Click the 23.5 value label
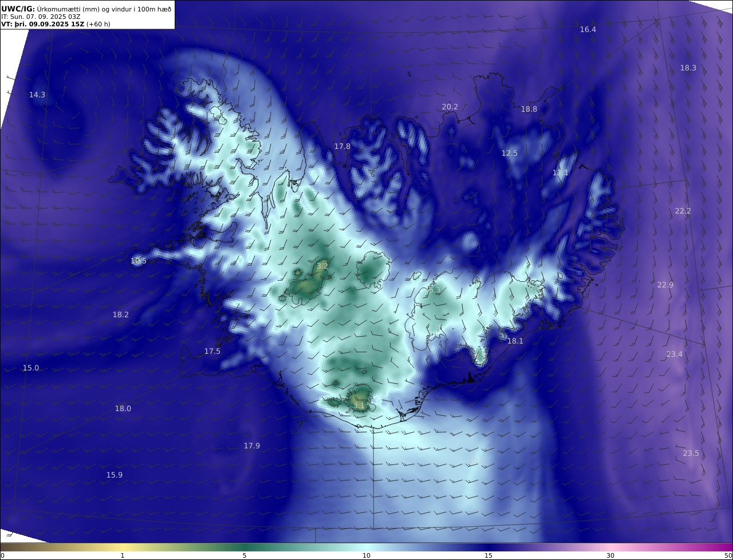The width and height of the screenshot is (733, 560). (691, 453)
